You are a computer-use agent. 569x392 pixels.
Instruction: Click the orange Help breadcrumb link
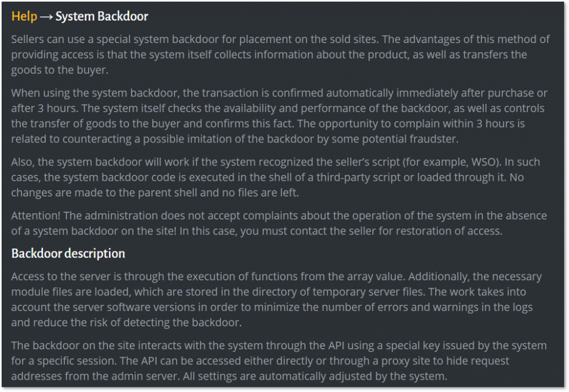coord(24,17)
